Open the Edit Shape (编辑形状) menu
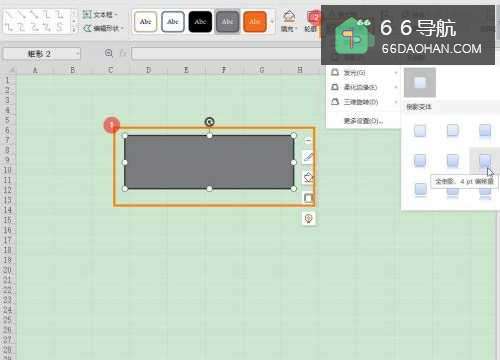500x360 pixels. 104,28
